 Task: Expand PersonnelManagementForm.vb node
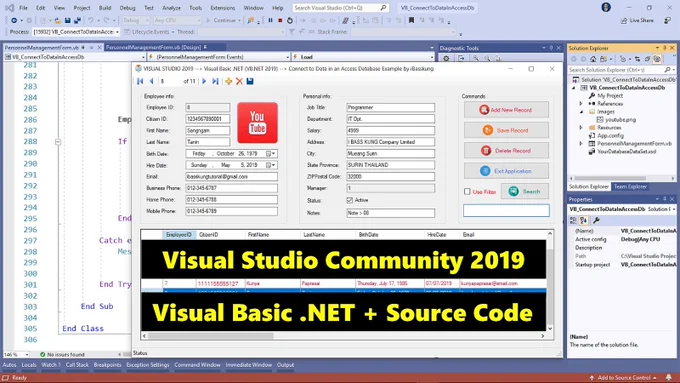pos(581,144)
